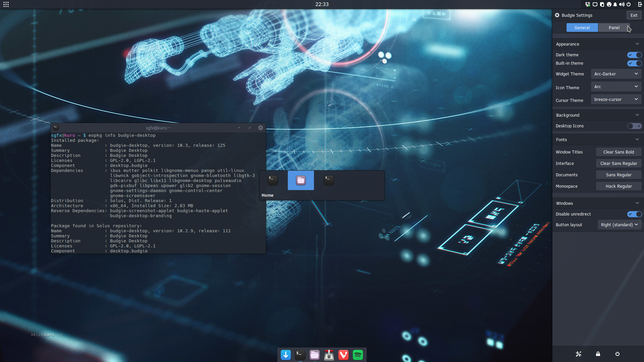Launch Vivaldi browser from the dock

343,355
